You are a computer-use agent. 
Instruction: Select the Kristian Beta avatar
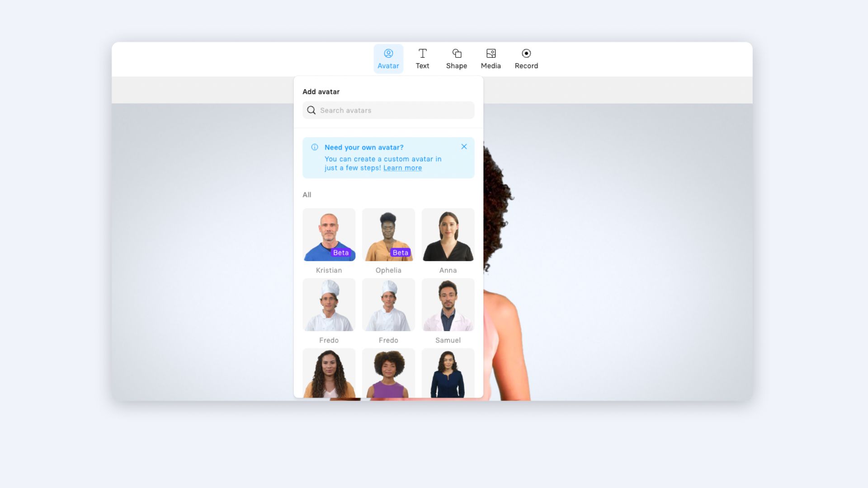[x=329, y=234]
